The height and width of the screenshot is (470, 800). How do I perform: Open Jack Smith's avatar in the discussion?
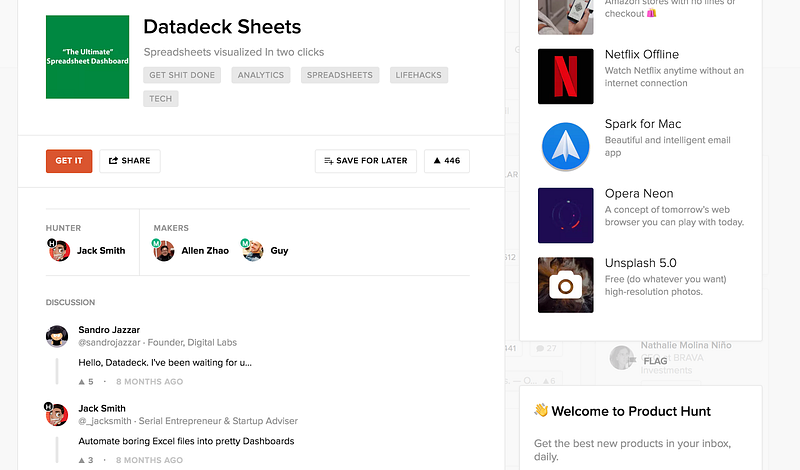57,414
